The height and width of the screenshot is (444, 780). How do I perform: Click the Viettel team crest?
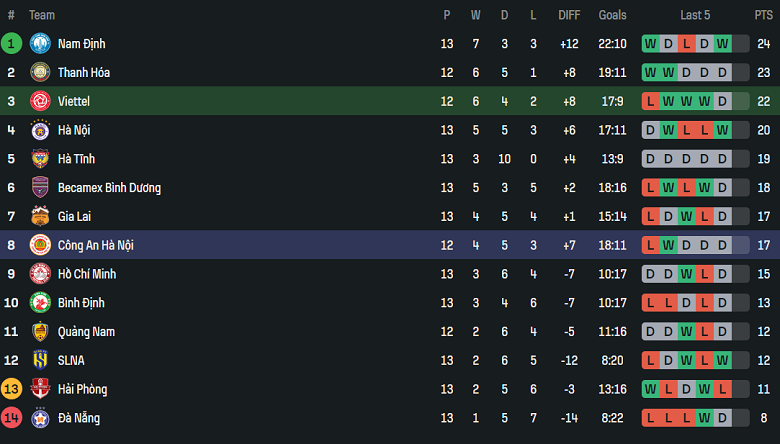point(40,101)
